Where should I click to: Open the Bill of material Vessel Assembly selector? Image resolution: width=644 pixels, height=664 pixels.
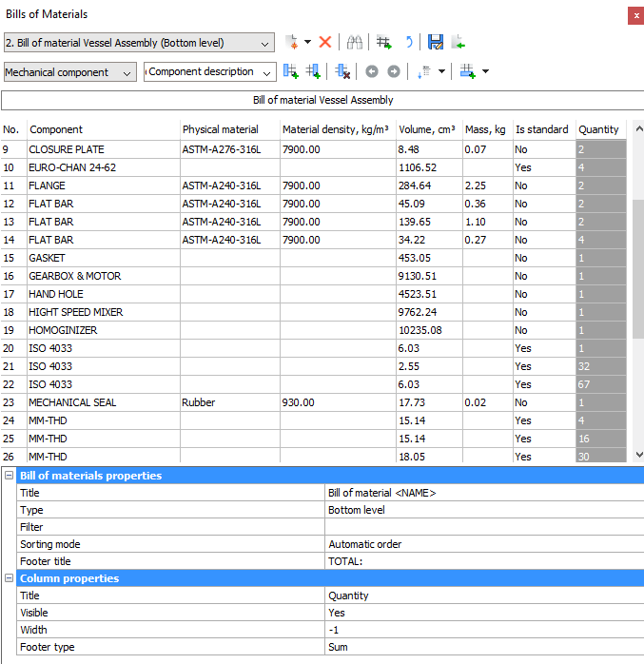coord(139,43)
